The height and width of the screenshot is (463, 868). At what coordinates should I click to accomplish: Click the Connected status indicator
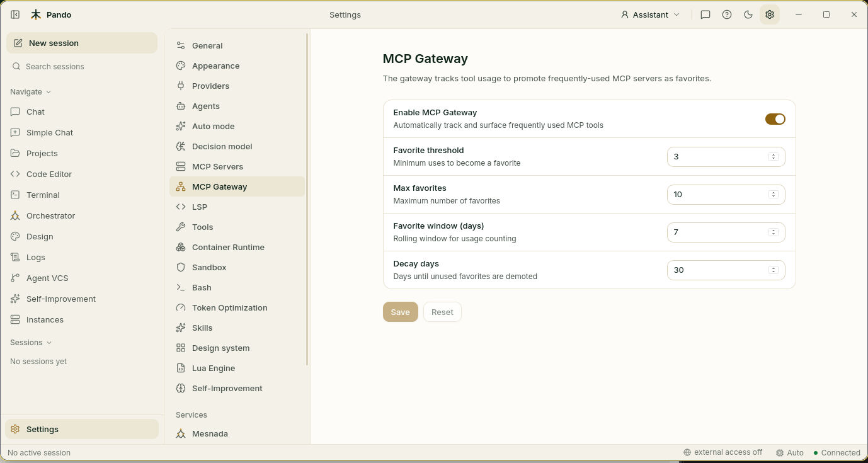837,452
